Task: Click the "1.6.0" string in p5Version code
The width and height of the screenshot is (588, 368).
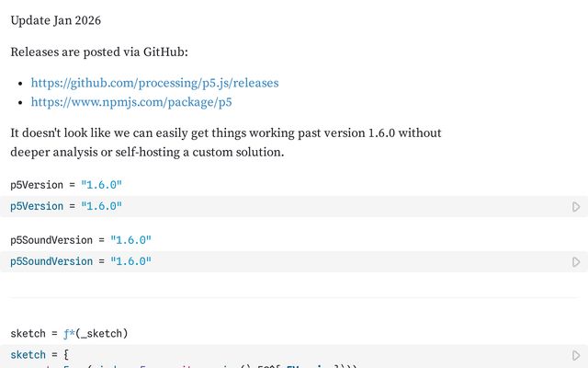Action: (x=101, y=207)
